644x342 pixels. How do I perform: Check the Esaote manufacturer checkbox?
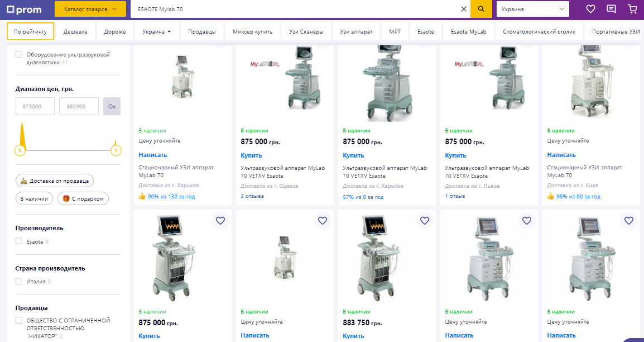pos(19,241)
